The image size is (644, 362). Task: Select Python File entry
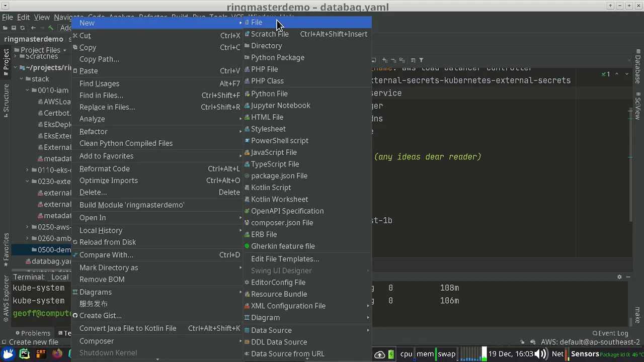(x=307, y=94)
